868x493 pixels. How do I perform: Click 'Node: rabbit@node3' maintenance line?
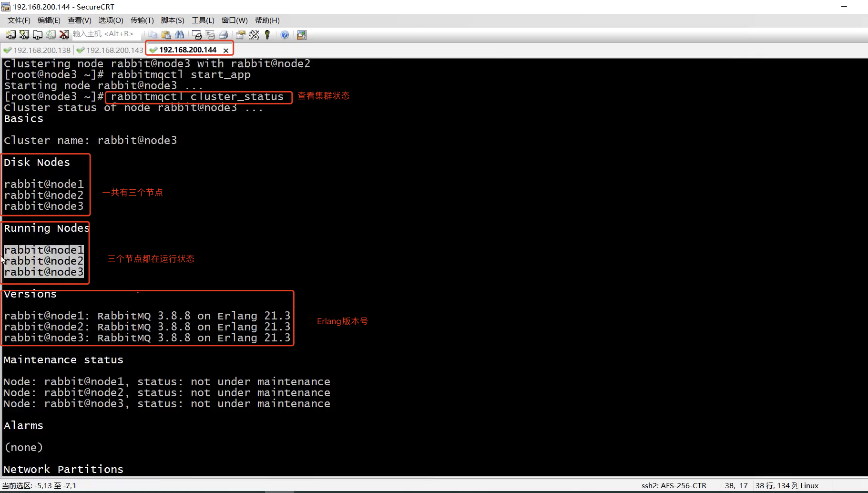pyautogui.click(x=167, y=403)
